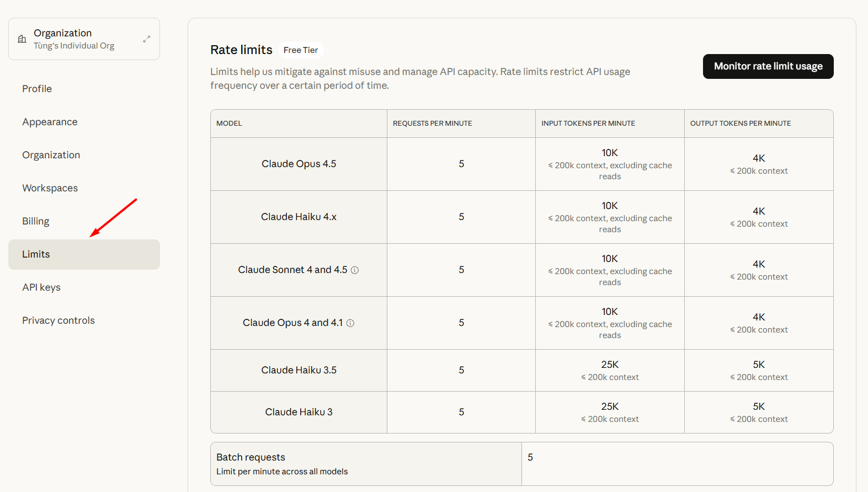Click the organization building icon
The height and width of the screenshot is (492, 868).
(22, 39)
